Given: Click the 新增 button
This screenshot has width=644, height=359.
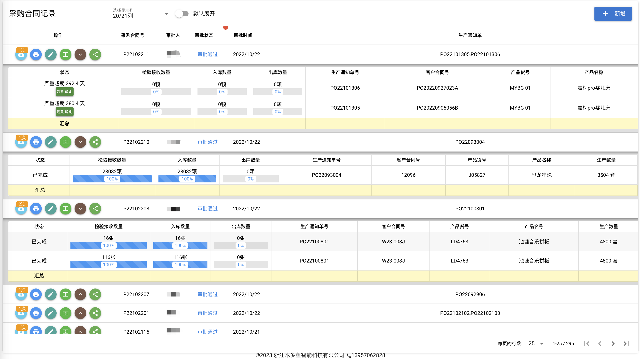Looking at the screenshot, I should pos(613,14).
